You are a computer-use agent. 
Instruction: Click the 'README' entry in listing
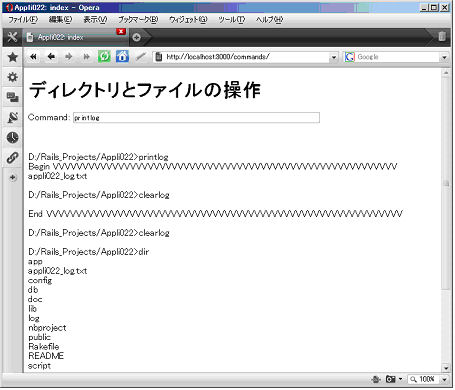click(x=46, y=356)
